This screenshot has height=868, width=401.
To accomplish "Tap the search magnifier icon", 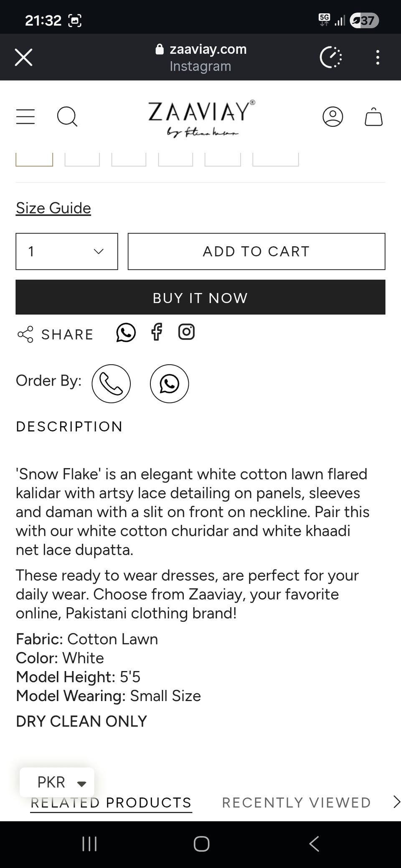I will click(x=67, y=116).
